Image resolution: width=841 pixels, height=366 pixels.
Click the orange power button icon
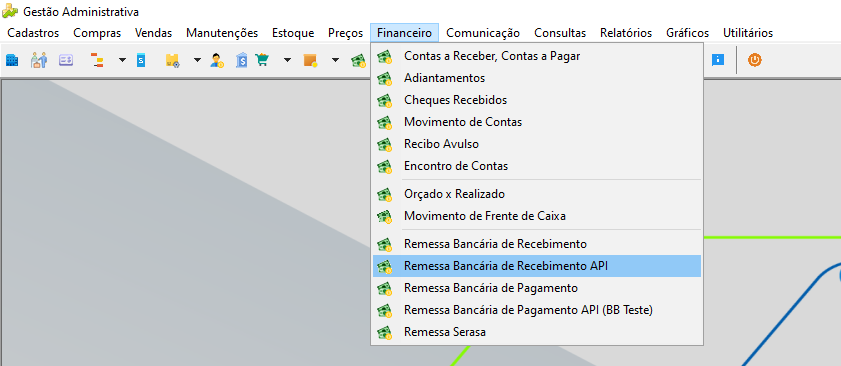755,60
